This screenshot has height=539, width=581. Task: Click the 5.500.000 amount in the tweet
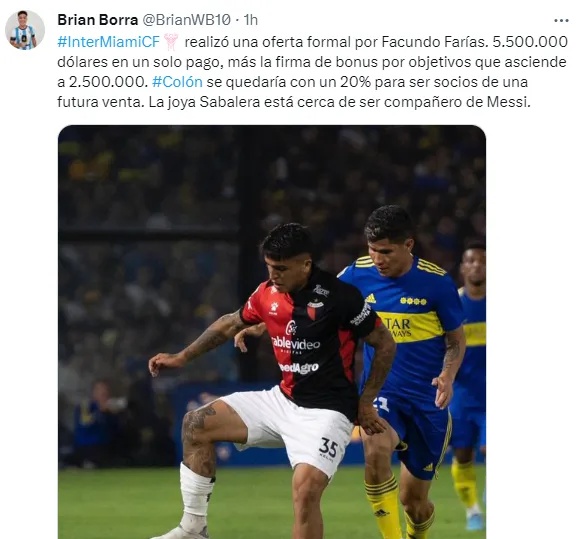coord(530,42)
